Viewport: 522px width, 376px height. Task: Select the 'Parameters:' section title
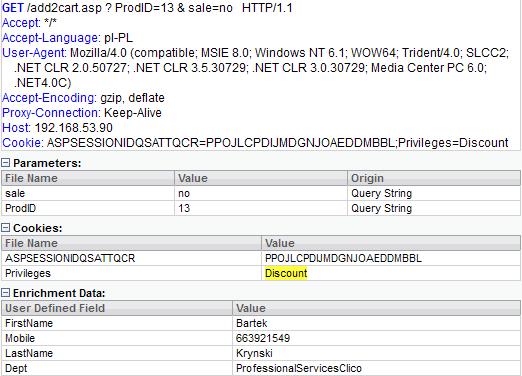[47, 163]
